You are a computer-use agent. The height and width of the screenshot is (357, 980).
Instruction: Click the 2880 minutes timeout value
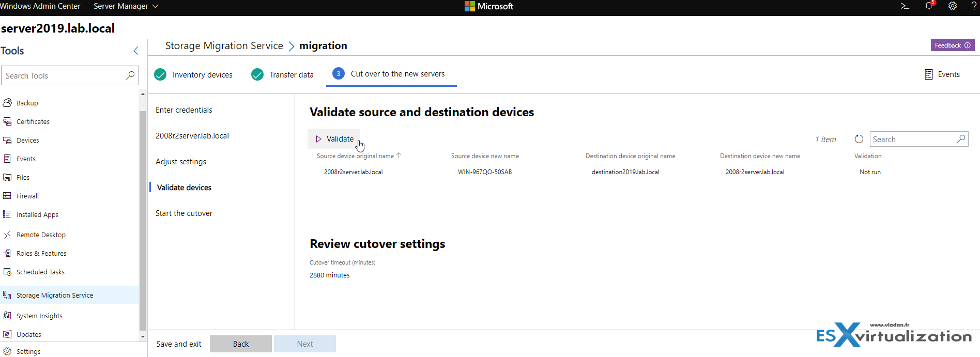(x=330, y=275)
